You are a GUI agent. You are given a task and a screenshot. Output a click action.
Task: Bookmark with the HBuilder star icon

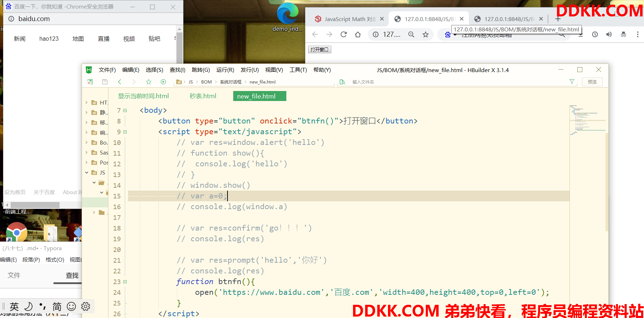[149, 82]
